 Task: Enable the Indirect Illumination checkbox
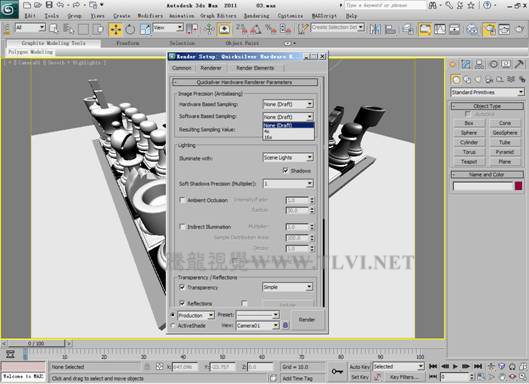[x=182, y=227]
